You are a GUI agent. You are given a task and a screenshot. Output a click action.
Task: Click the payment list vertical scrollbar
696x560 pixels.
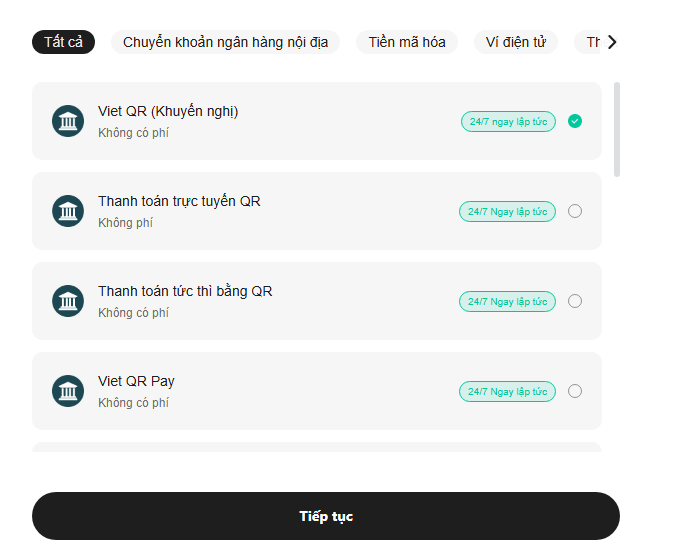pyautogui.click(x=617, y=130)
